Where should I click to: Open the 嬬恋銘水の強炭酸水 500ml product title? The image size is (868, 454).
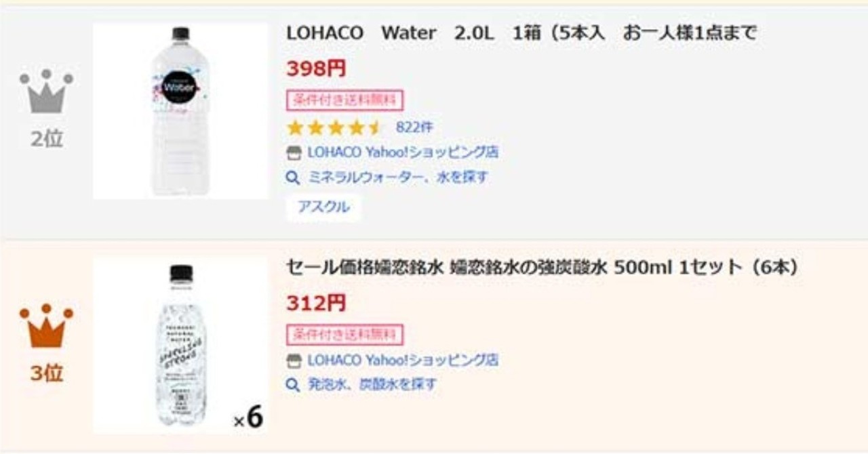pyautogui.click(x=542, y=268)
